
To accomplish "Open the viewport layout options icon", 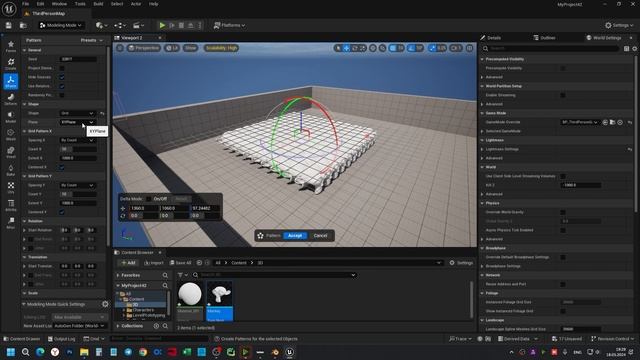I will click(470, 48).
